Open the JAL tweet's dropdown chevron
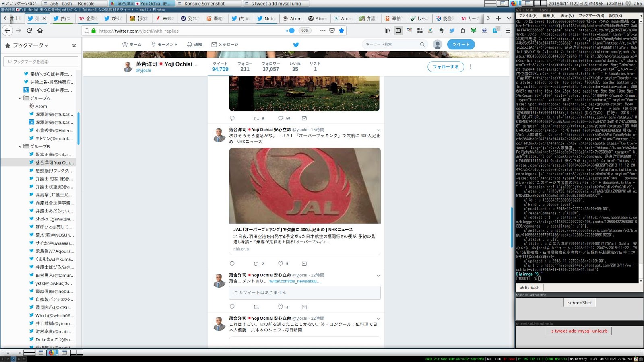 [378, 130]
